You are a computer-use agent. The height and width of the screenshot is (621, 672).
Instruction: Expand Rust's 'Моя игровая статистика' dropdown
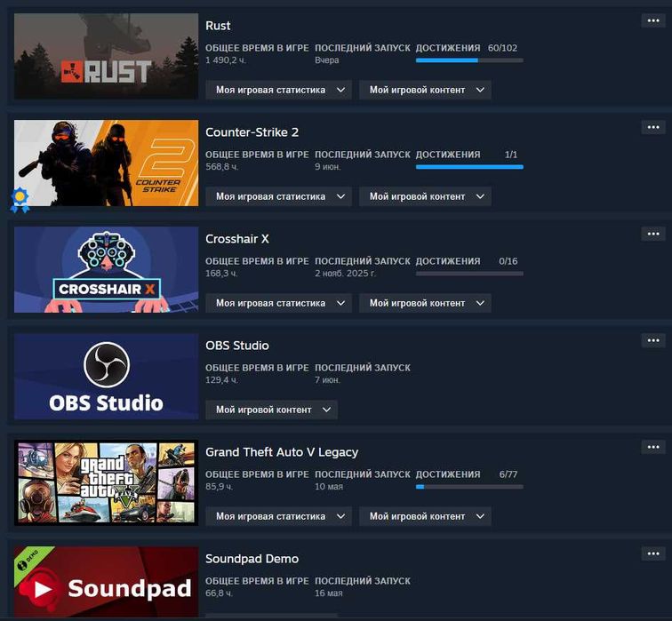click(278, 90)
